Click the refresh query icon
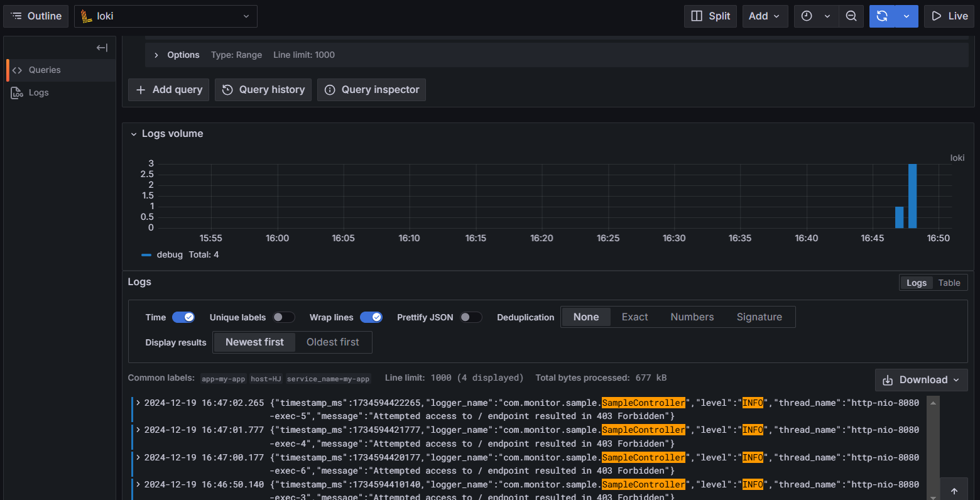 882,16
